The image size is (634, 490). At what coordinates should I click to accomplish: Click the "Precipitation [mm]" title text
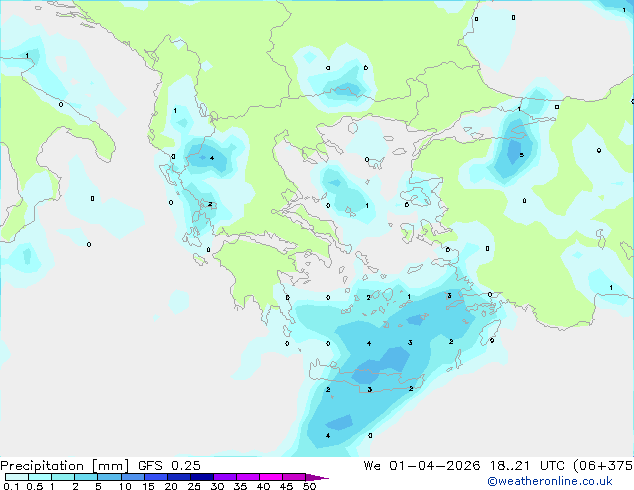point(64,466)
